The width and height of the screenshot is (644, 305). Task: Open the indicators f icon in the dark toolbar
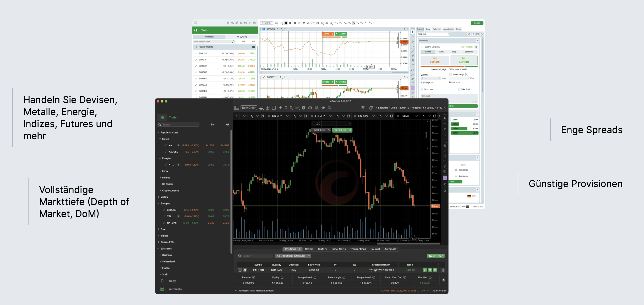303,108
